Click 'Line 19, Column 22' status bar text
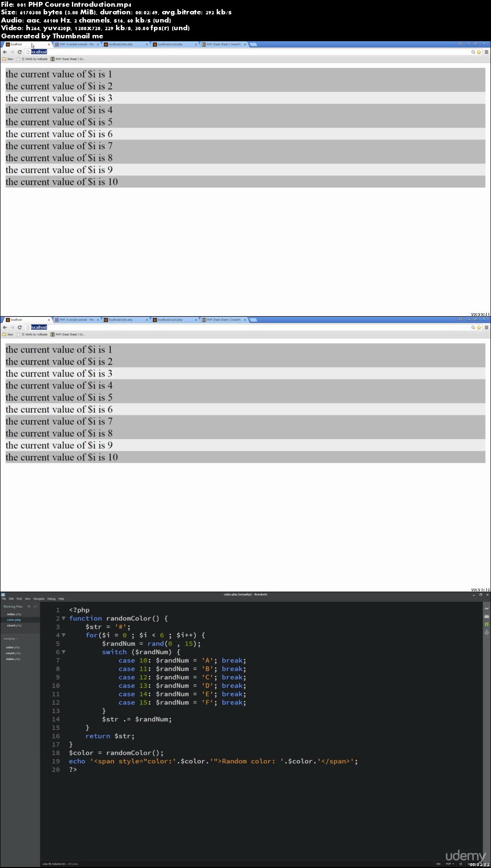 (54, 864)
